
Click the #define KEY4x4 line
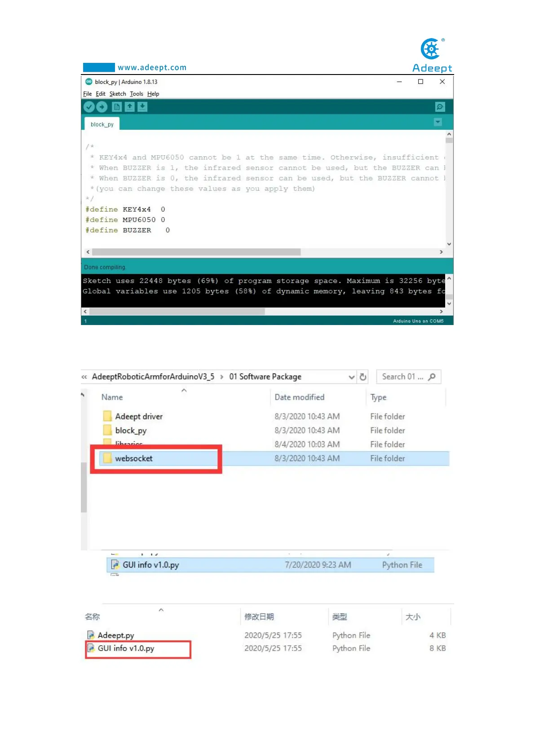(125, 209)
